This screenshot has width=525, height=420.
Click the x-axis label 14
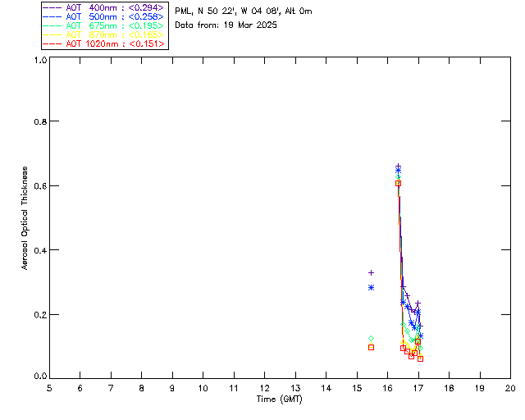(326, 388)
